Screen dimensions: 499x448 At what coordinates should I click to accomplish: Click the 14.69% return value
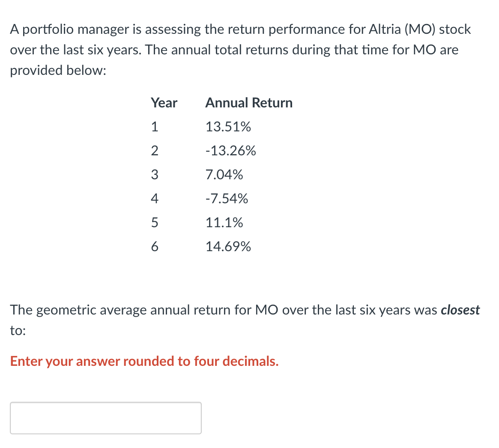point(228,246)
